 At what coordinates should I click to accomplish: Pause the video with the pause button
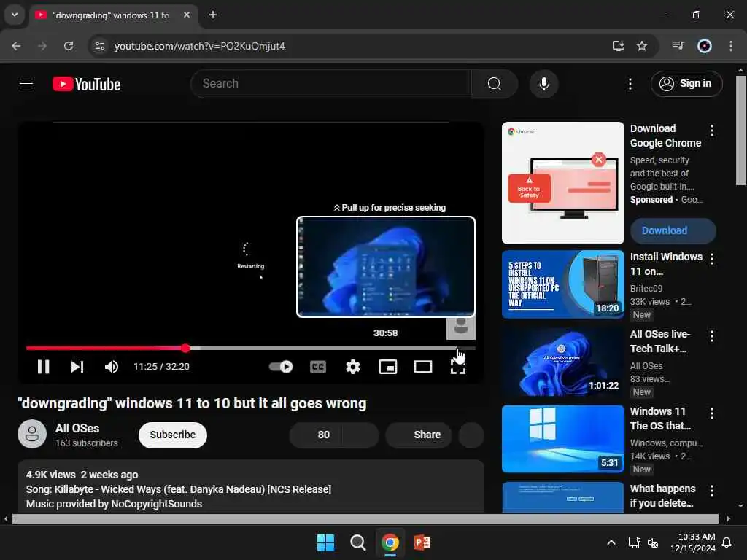[x=43, y=367]
